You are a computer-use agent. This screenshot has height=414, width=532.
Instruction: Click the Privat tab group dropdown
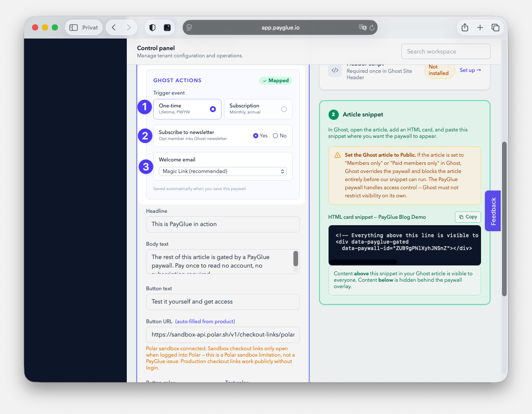pos(84,27)
